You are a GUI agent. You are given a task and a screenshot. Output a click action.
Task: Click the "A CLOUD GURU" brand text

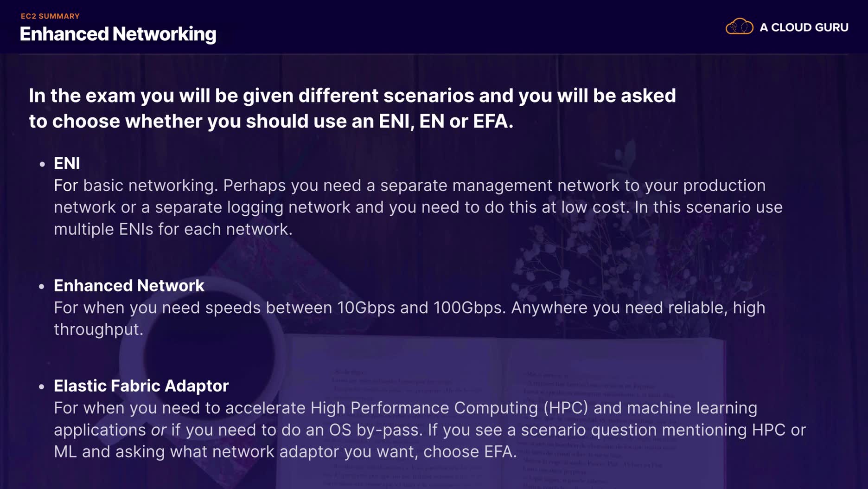coord(804,27)
